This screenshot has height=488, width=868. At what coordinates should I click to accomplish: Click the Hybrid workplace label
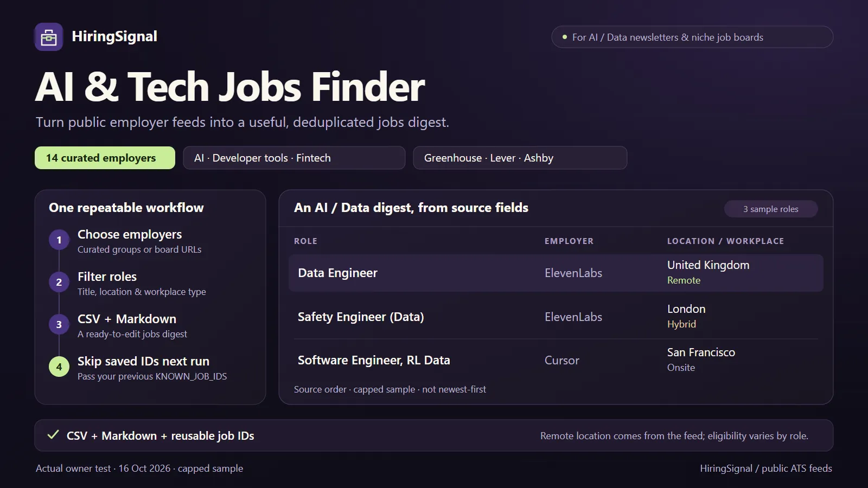(681, 324)
